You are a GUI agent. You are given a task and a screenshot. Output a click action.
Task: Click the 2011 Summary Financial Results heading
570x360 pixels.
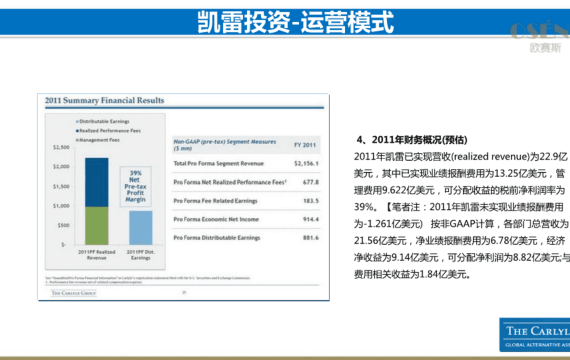105,100
